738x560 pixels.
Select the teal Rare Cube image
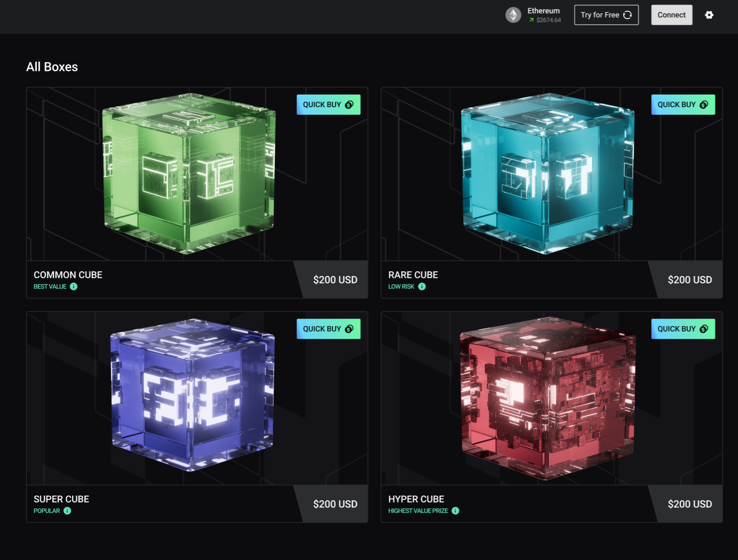click(x=547, y=173)
